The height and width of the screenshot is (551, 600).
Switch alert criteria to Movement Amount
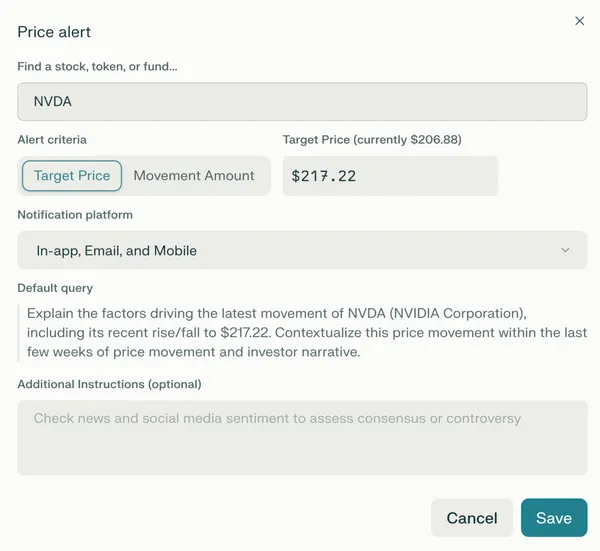click(194, 176)
